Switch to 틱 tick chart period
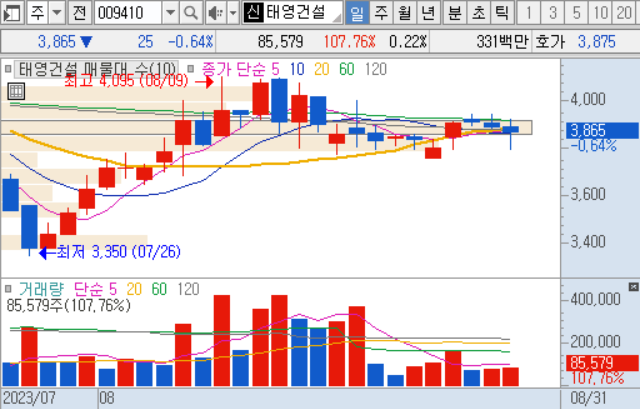The height and width of the screenshot is (409, 640). (x=502, y=13)
